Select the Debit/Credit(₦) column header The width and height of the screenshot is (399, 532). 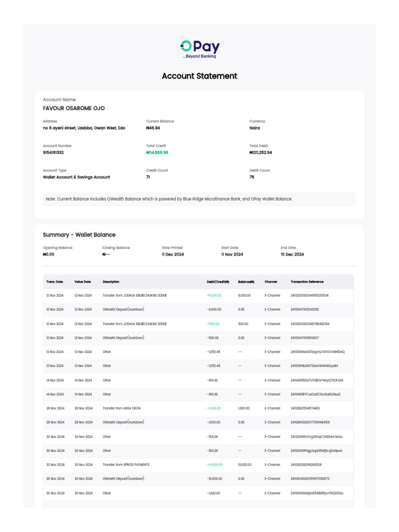(218, 282)
